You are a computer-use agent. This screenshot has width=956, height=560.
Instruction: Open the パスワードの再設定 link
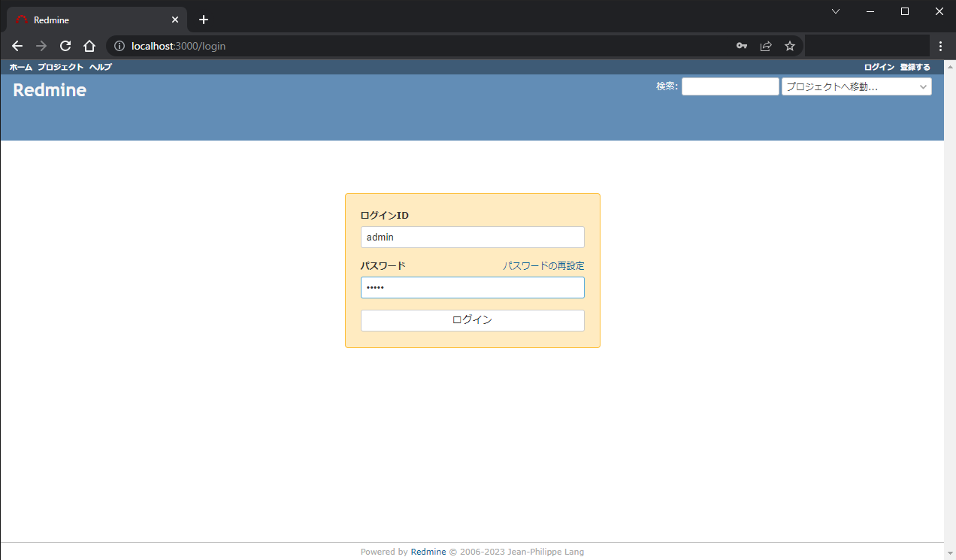[x=543, y=265]
